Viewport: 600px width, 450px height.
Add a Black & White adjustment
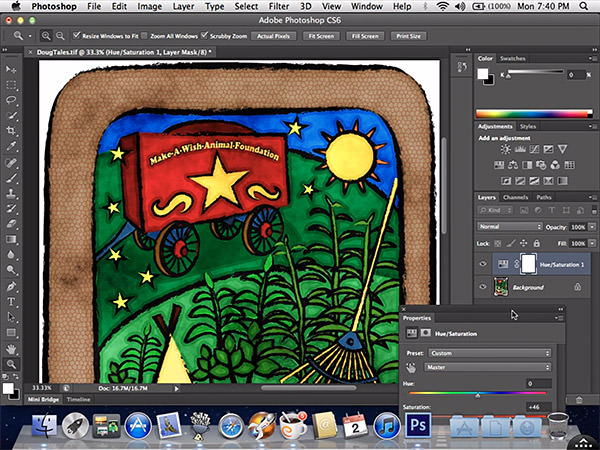(x=527, y=165)
